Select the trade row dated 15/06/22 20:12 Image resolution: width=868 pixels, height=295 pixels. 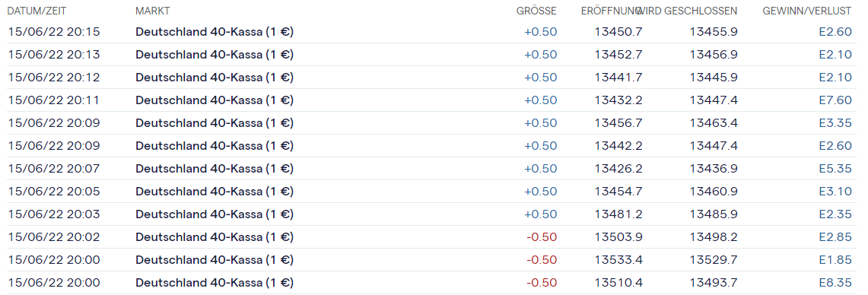(x=431, y=78)
